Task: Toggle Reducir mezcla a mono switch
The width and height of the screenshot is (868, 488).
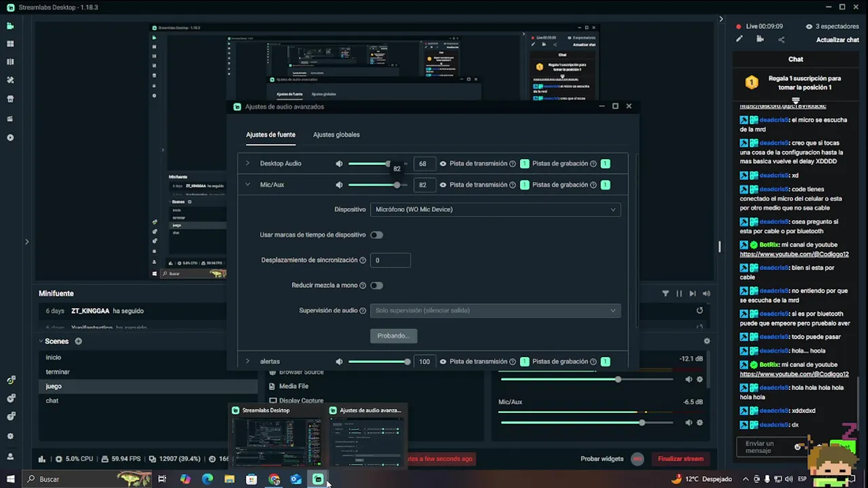Action: coord(376,285)
